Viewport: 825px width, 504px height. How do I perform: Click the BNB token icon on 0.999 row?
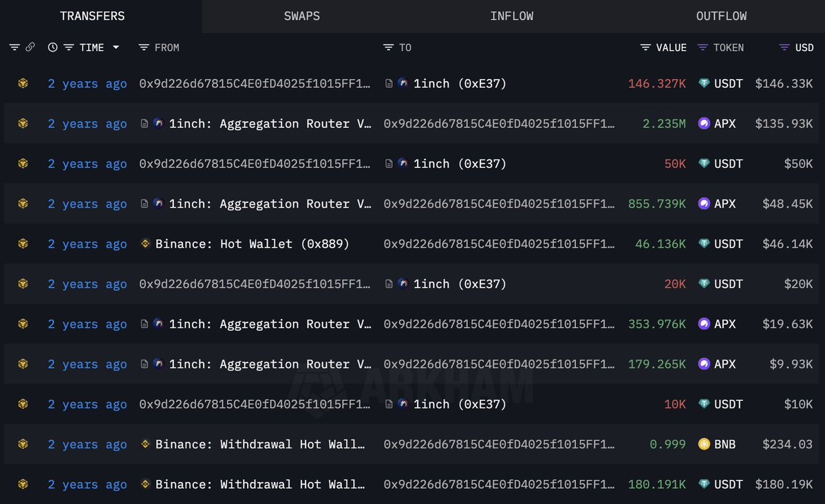704,443
